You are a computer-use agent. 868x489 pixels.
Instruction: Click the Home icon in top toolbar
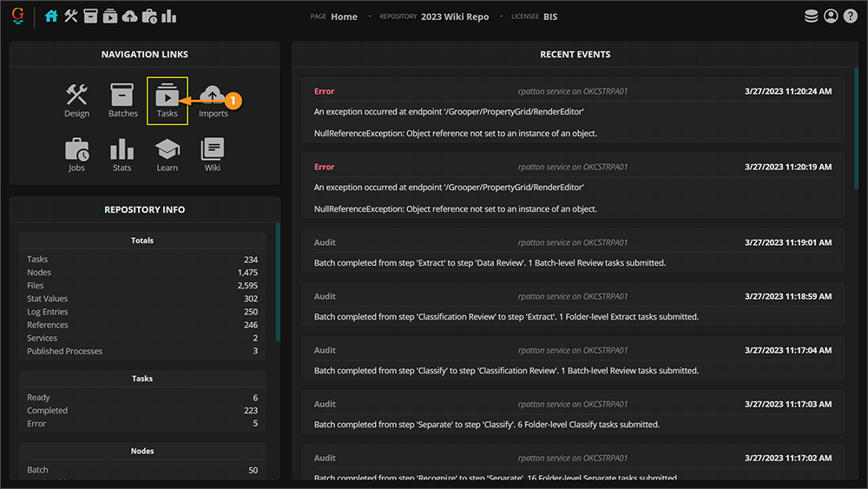coord(52,16)
